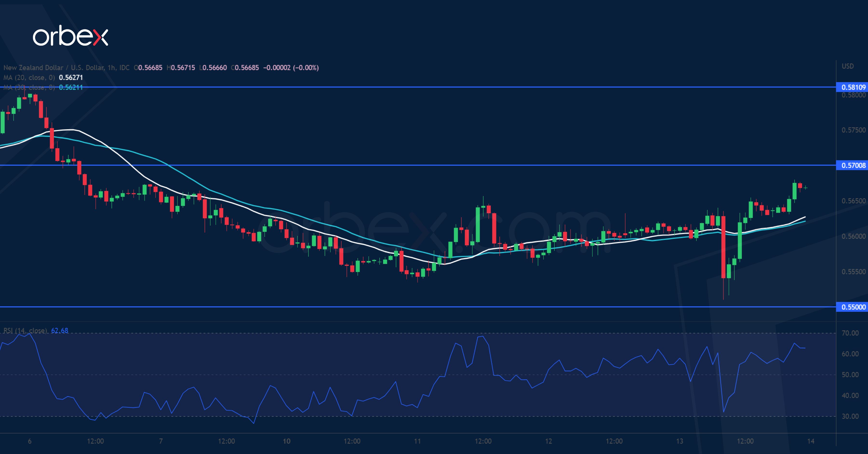Click date label 6 on time axis
Screen dimensions: 868x454
[30, 441]
